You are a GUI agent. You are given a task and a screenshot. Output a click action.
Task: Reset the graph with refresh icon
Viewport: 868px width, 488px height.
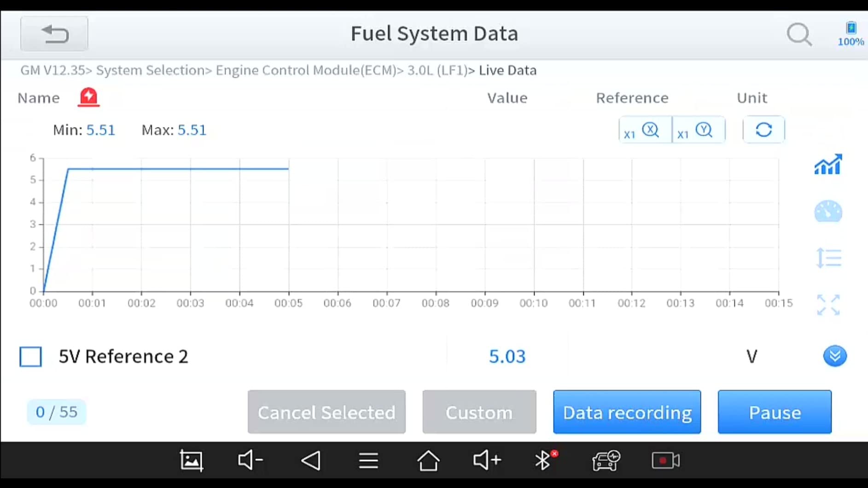(x=763, y=130)
